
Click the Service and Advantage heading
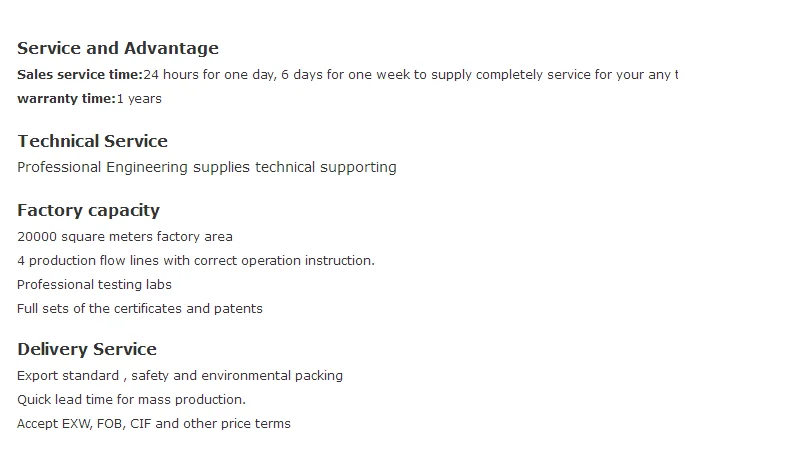coord(118,48)
